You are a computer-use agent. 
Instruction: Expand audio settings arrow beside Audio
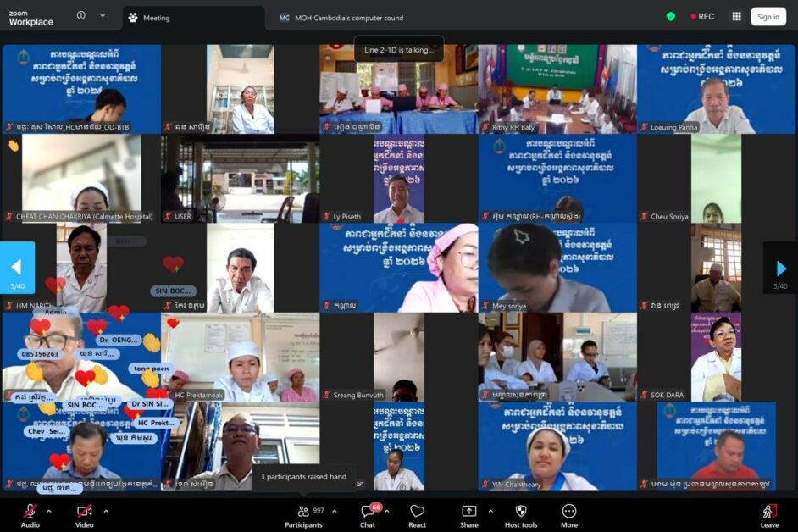point(49,511)
